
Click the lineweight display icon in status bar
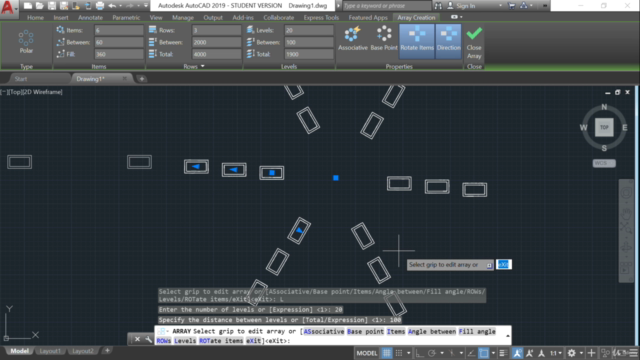(x=503, y=353)
